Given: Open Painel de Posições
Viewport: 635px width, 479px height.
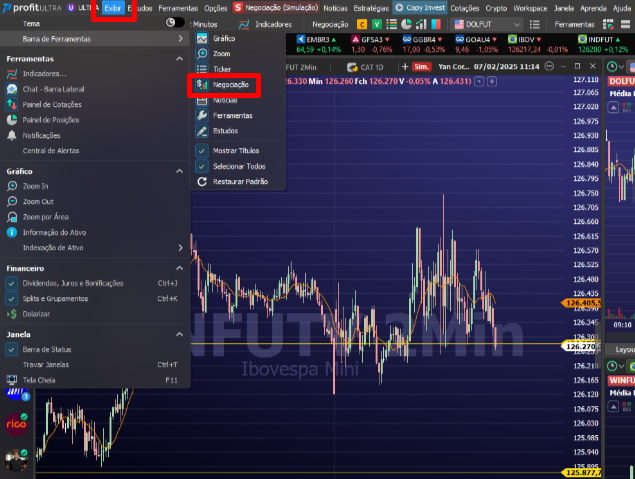Looking at the screenshot, I should pyautogui.click(x=51, y=120).
